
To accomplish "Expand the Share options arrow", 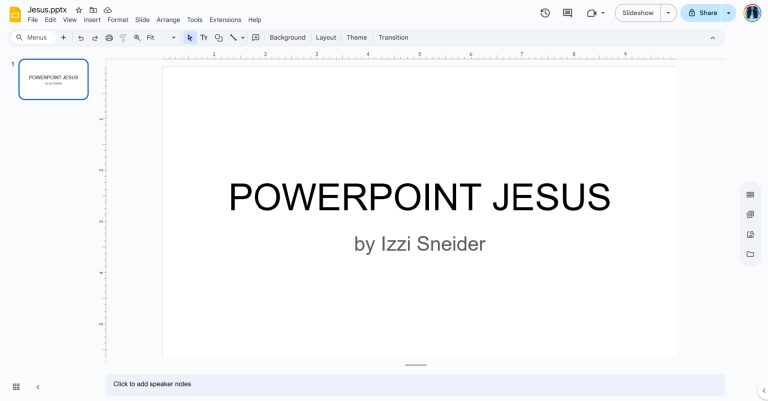I will click(728, 13).
